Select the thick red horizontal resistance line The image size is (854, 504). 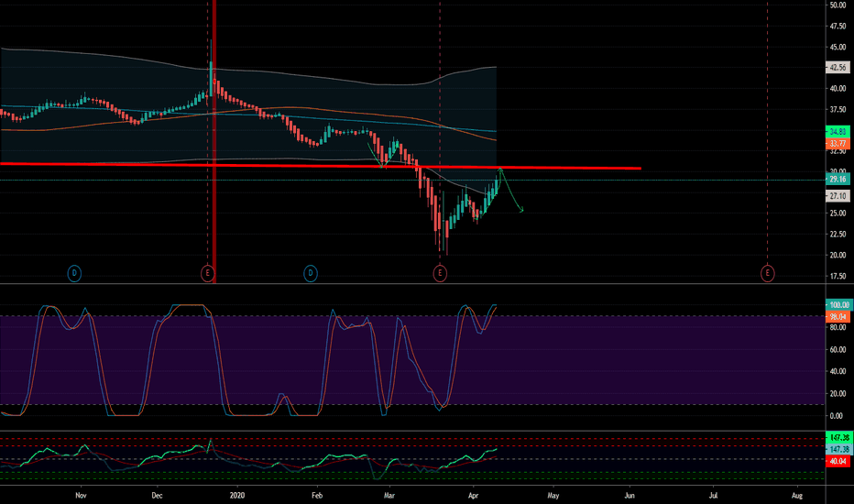click(321, 166)
